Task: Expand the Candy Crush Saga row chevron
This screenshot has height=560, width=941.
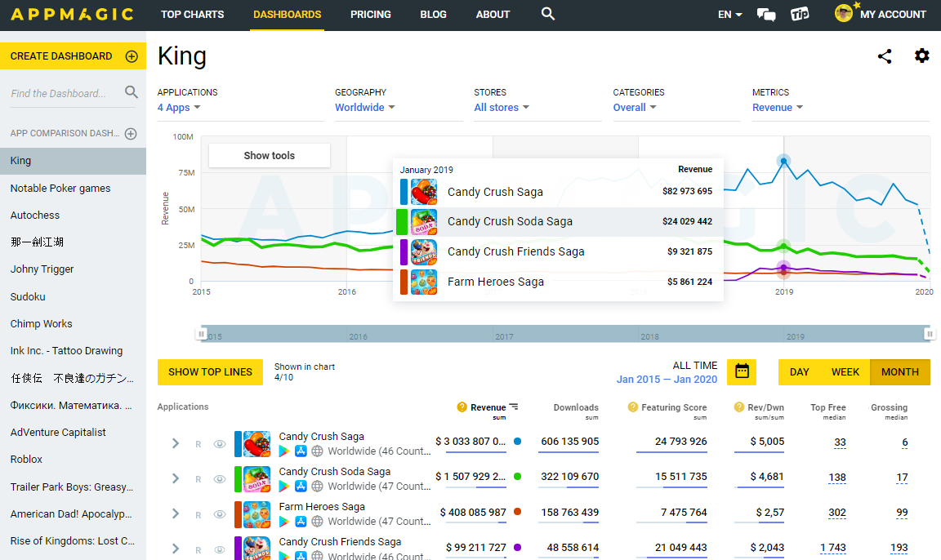Action: click(175, 444)
